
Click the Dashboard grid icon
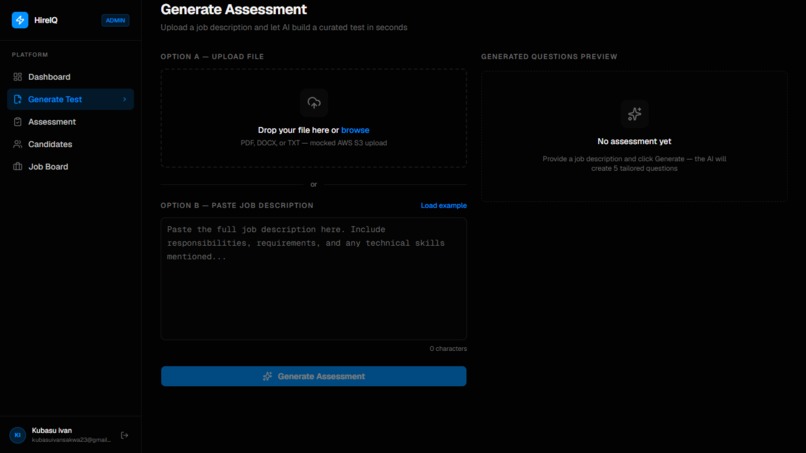point(17,77)
